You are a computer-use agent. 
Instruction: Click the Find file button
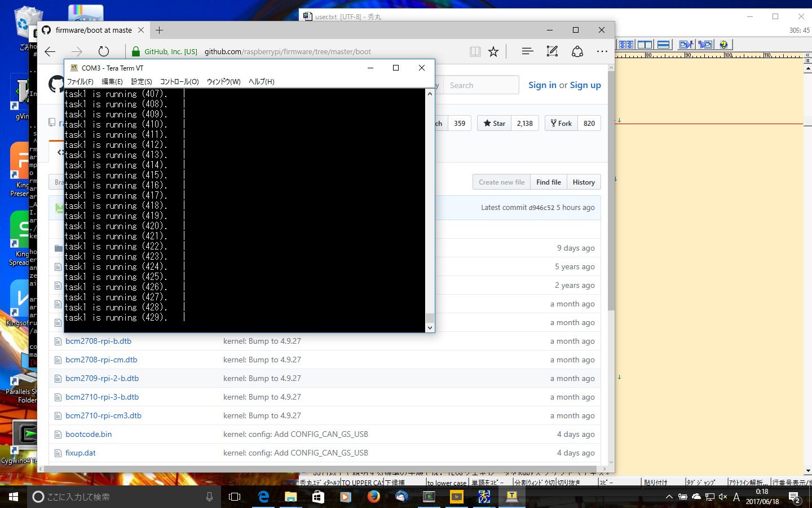coord(549,182)
